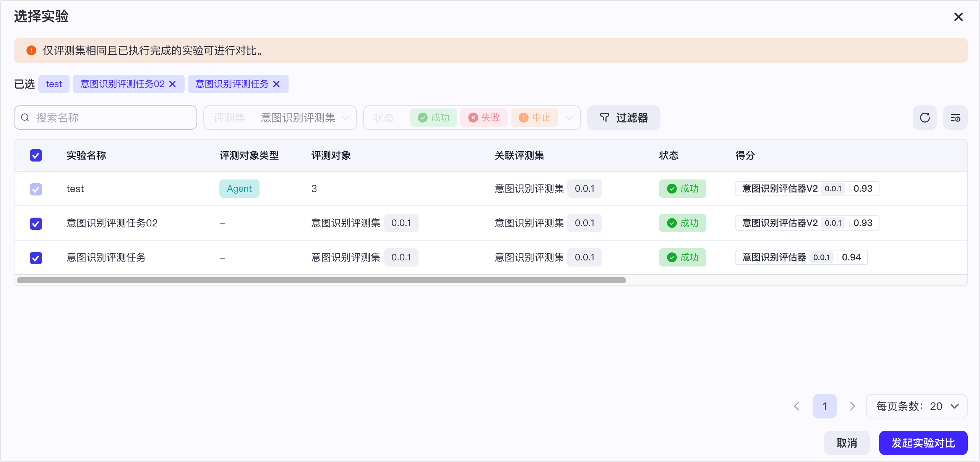Remove 意图识别评测任务02 tag with X
The height and width of the screenshot is (462, 980).
click(x=173, y=84)
